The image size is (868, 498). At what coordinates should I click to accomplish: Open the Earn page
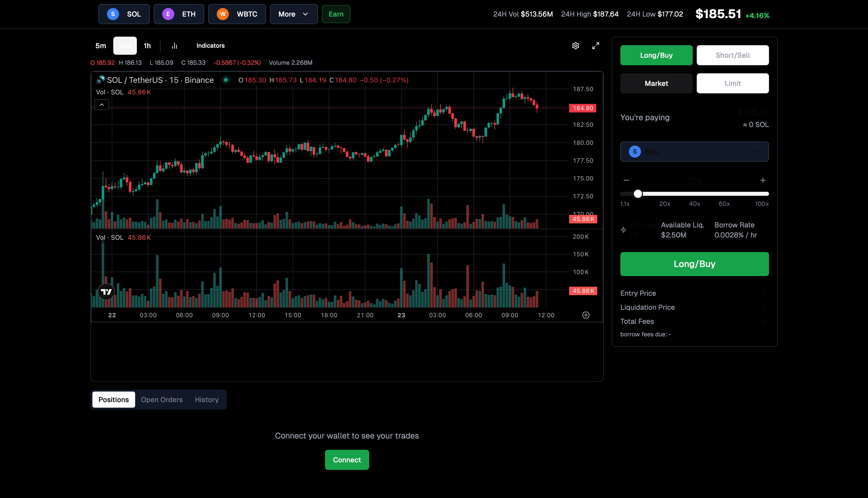point(336,14)
